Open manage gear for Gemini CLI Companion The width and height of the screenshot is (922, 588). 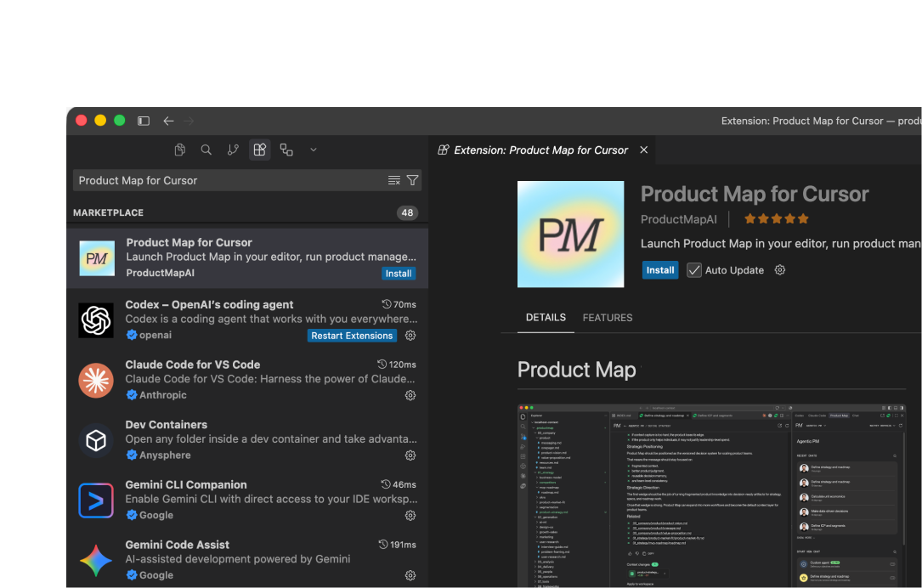410,516
